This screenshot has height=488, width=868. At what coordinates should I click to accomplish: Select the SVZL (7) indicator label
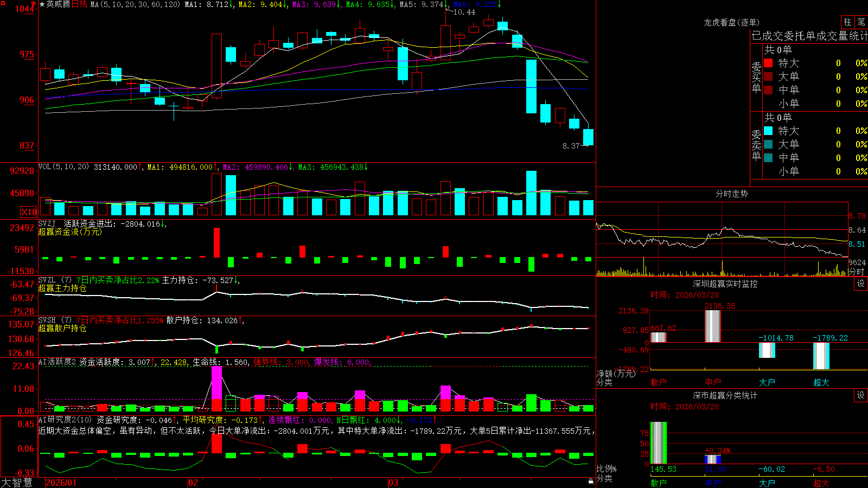tap(55, 280)
